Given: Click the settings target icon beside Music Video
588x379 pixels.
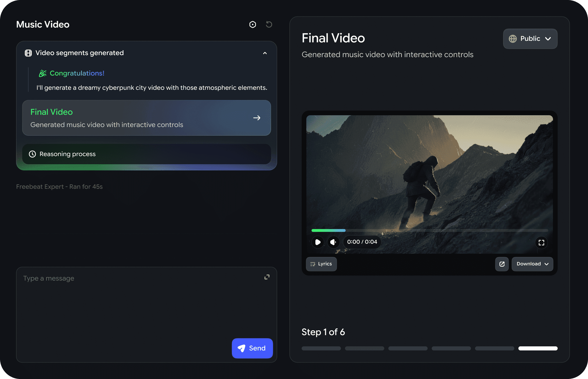Looking at the screenshot, I should [x=252, y=24].
